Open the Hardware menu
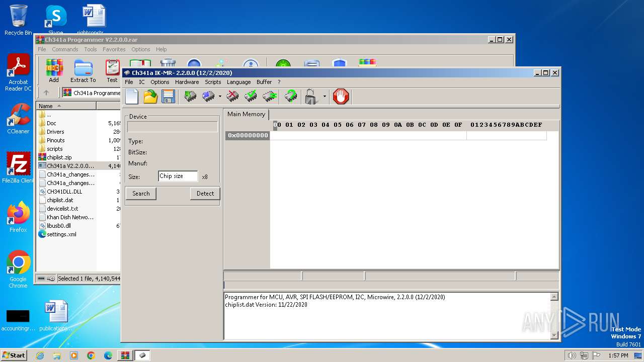 (x=187, y=82)
